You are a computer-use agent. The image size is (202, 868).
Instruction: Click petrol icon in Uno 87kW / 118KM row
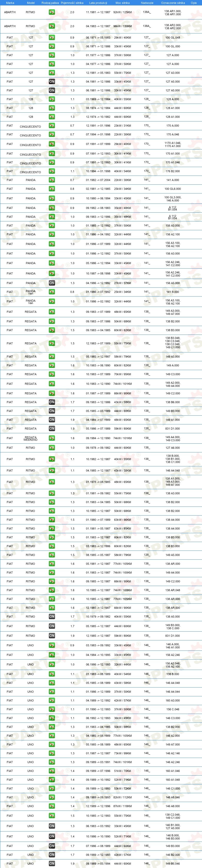click(x=52, y=806)
